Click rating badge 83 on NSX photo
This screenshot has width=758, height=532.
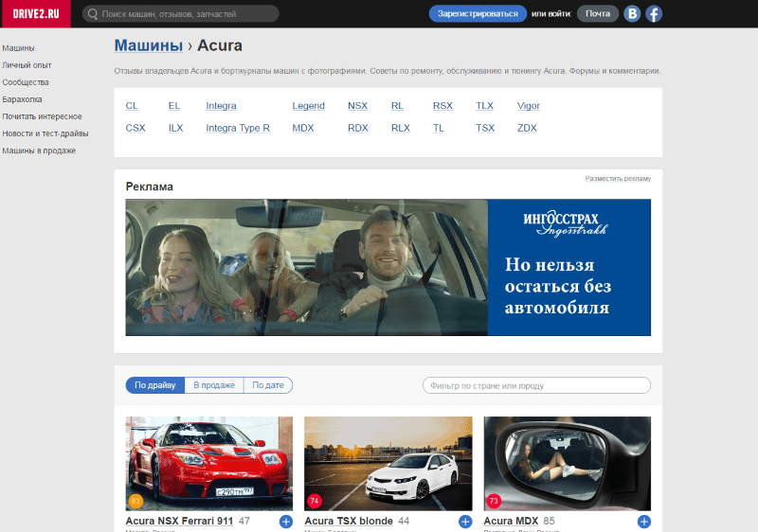[x=135, y=501]
